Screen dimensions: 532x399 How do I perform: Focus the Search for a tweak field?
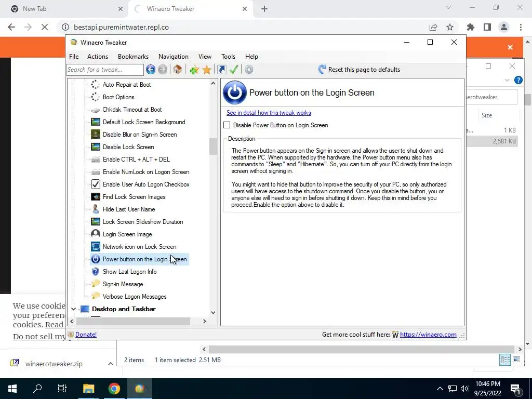coord(105,70)
